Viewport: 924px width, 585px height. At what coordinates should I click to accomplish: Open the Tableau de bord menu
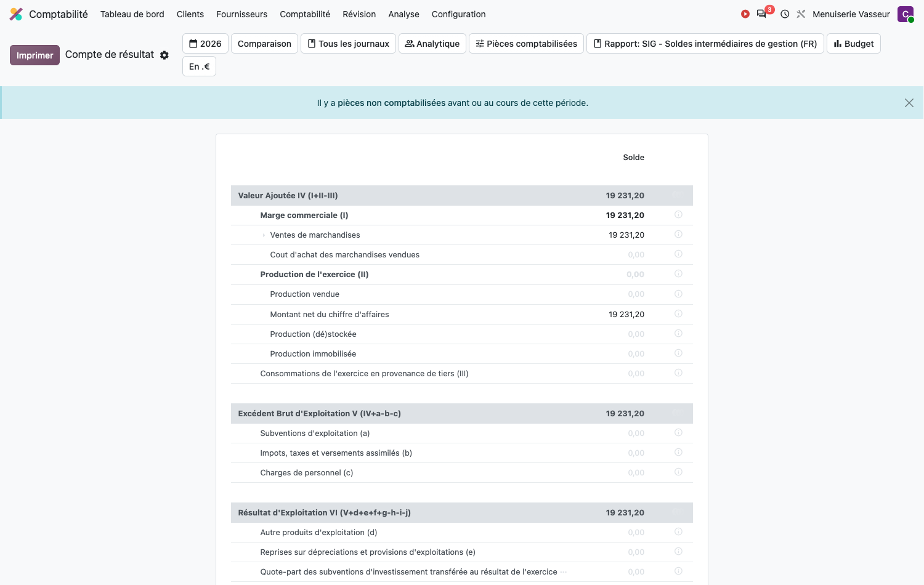click(x=132, y=14)
